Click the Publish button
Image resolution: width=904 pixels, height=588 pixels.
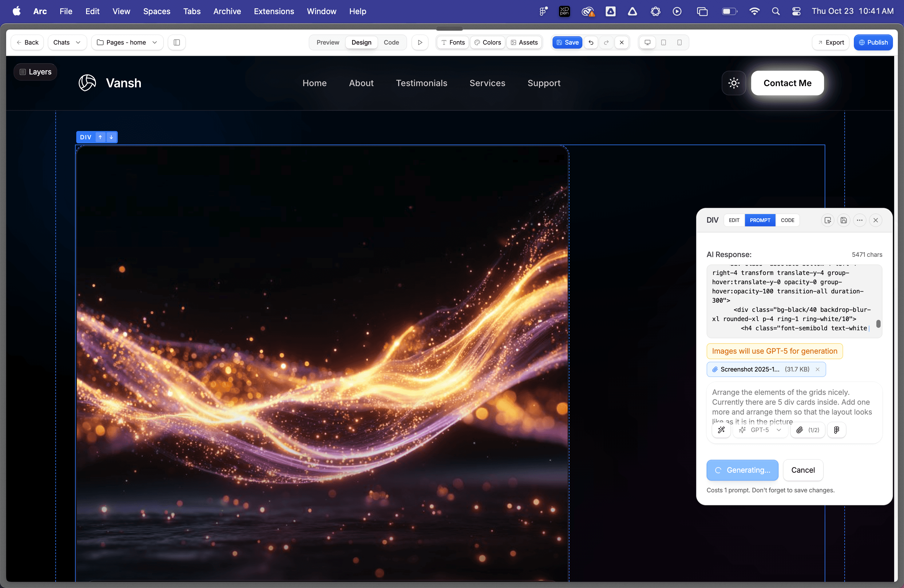tap(873, 42)
